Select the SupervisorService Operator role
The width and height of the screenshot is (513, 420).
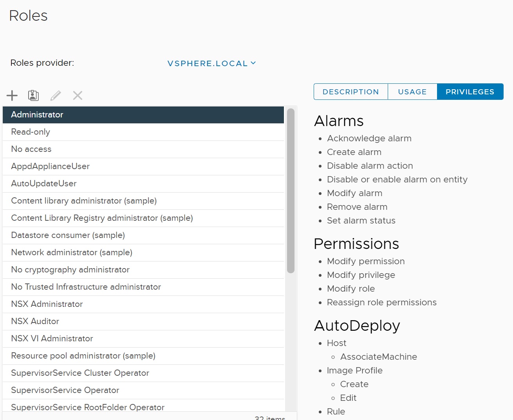143,390
